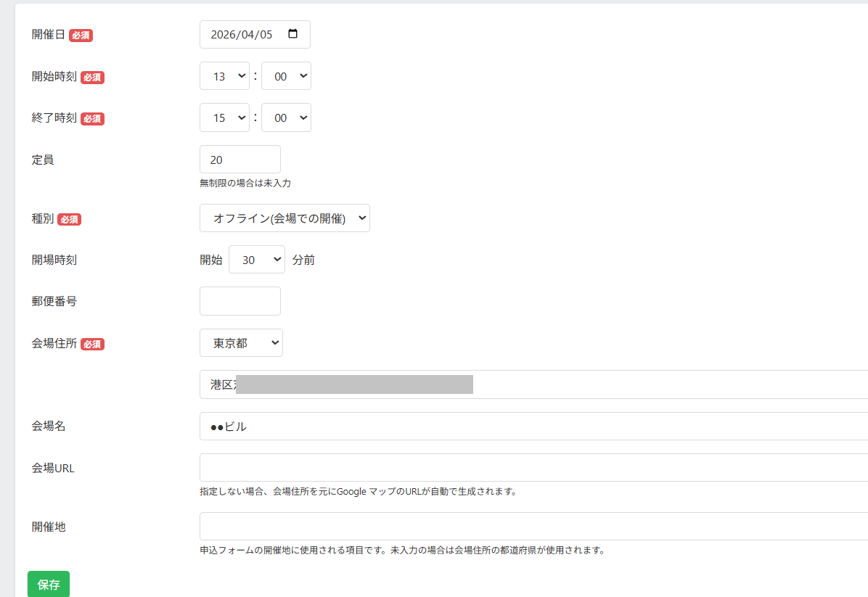Click the empty 郵便番号 input field
Viewport: 868px width, 597px height.
coord(239,301)
